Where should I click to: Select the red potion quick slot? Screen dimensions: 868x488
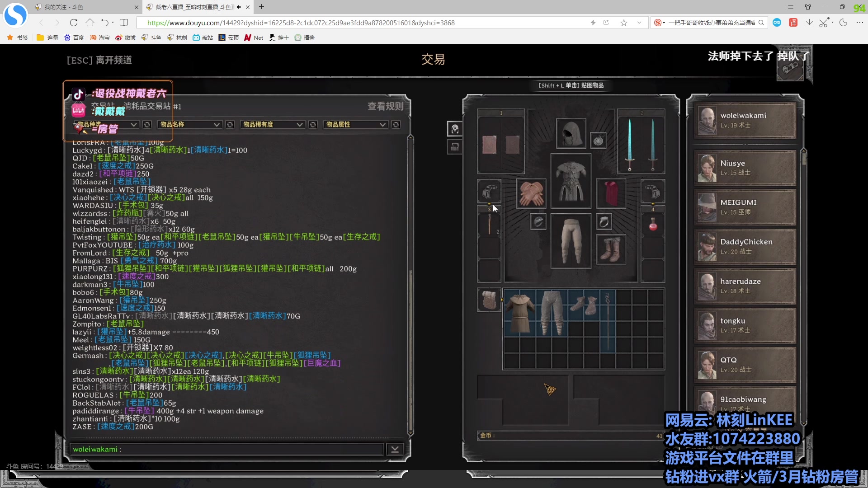pos(653,225)
